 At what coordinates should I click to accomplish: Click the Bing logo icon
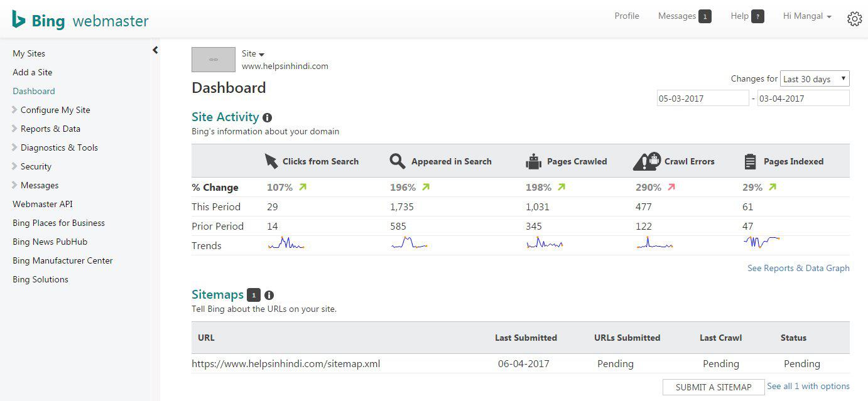pos(19,19)
